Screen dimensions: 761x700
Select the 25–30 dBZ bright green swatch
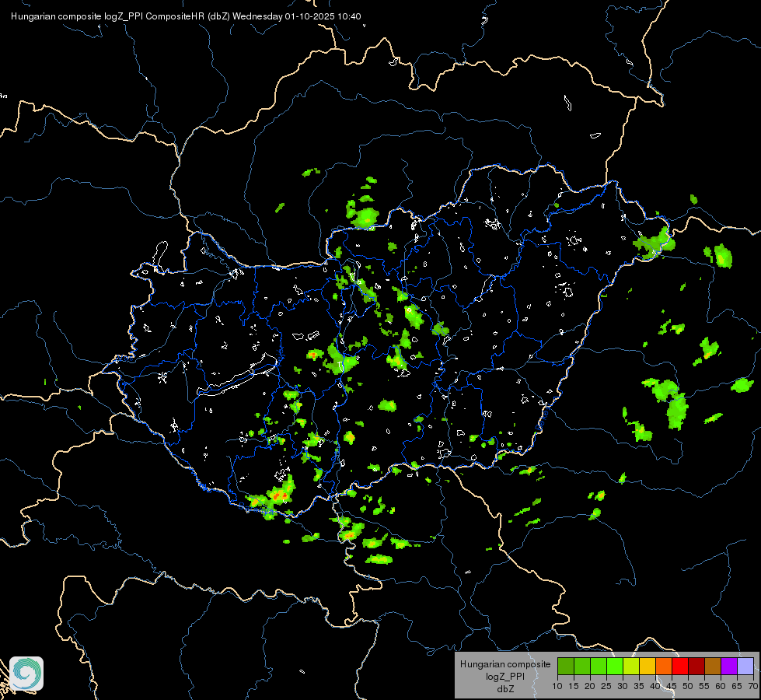tap(615, 666)
